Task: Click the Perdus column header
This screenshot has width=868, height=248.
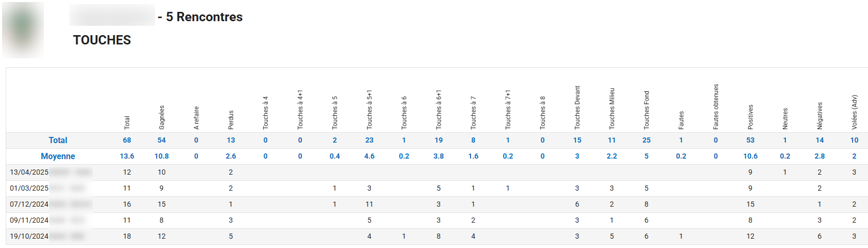Action: 231,120
